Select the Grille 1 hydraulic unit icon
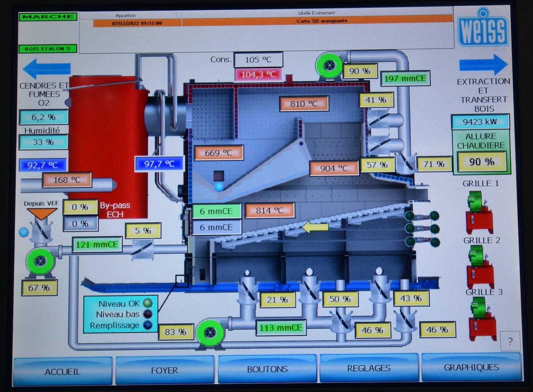533x392 pixels. click(479, 212)
